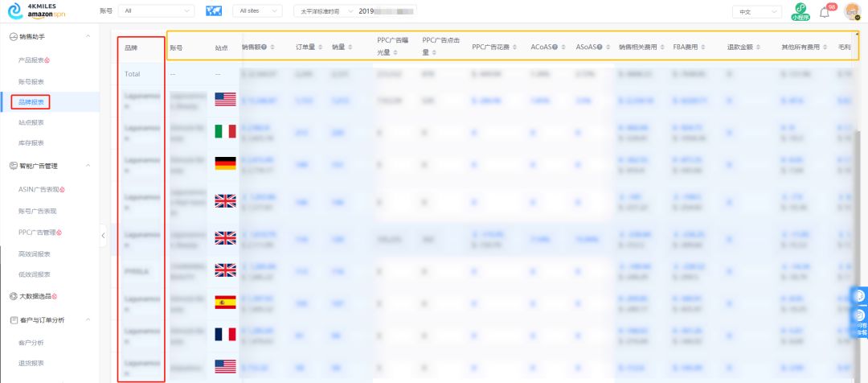Open 站点报表 in the sidebar

[31, 122]
